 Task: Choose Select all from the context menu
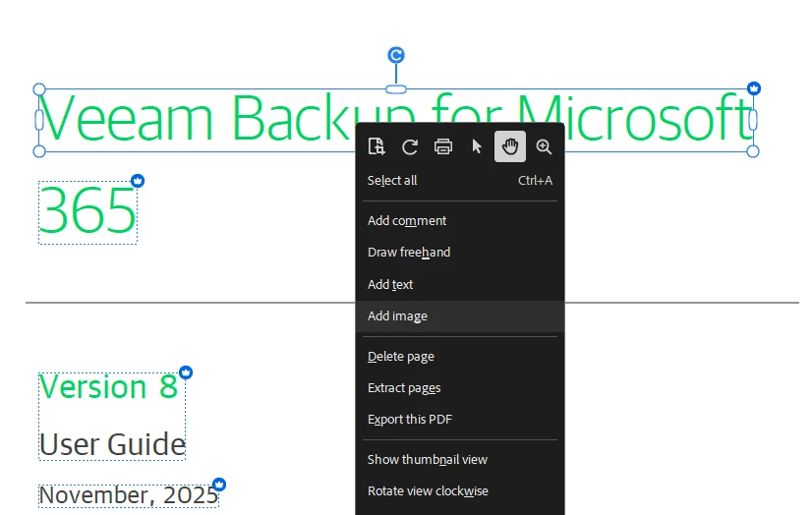coord(460,180)
